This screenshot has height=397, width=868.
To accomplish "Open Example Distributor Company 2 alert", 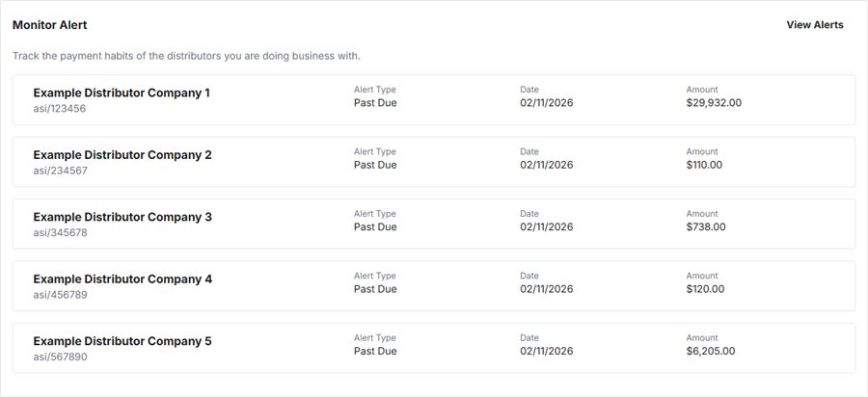I will (122, 155).
